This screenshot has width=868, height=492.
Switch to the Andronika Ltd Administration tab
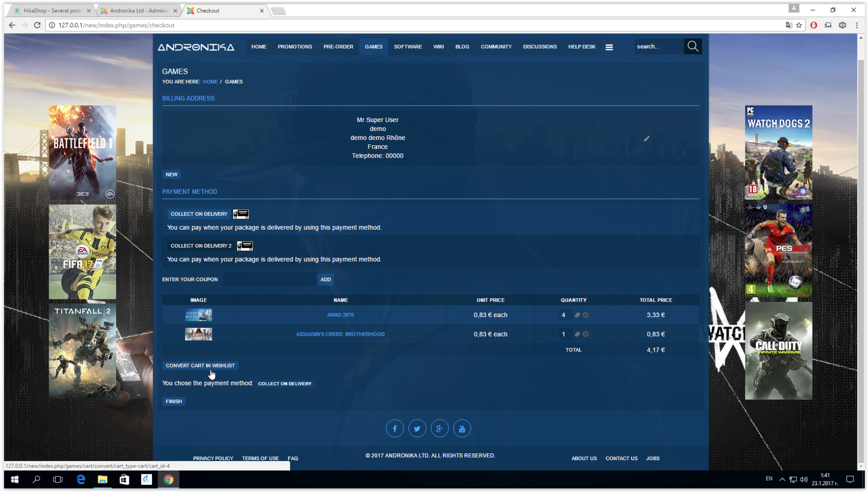click(x=138, y=10)
